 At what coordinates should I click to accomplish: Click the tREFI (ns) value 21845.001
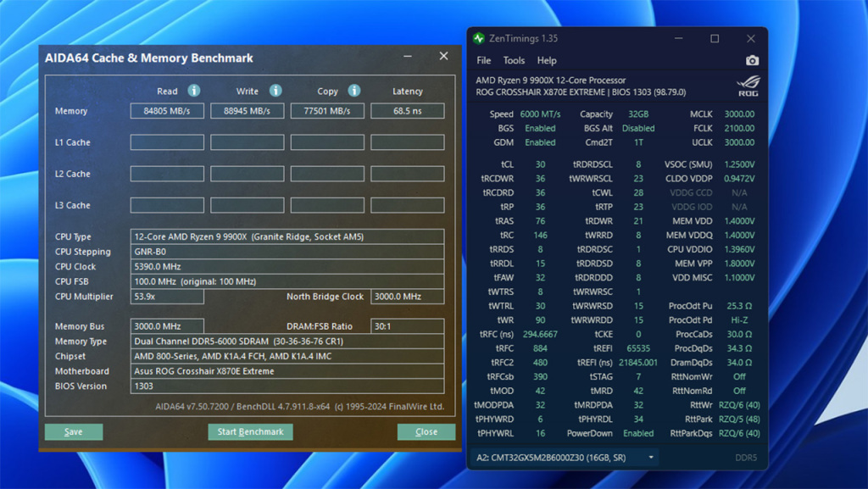tap(638, 363)
